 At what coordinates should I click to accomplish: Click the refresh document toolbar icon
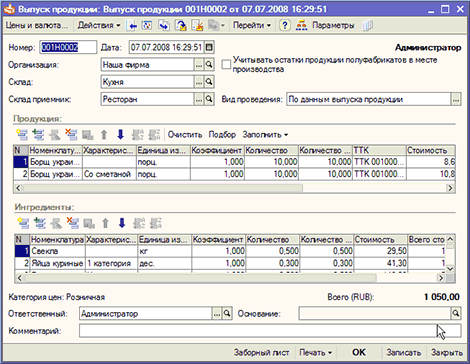click(x=147, y=26)
